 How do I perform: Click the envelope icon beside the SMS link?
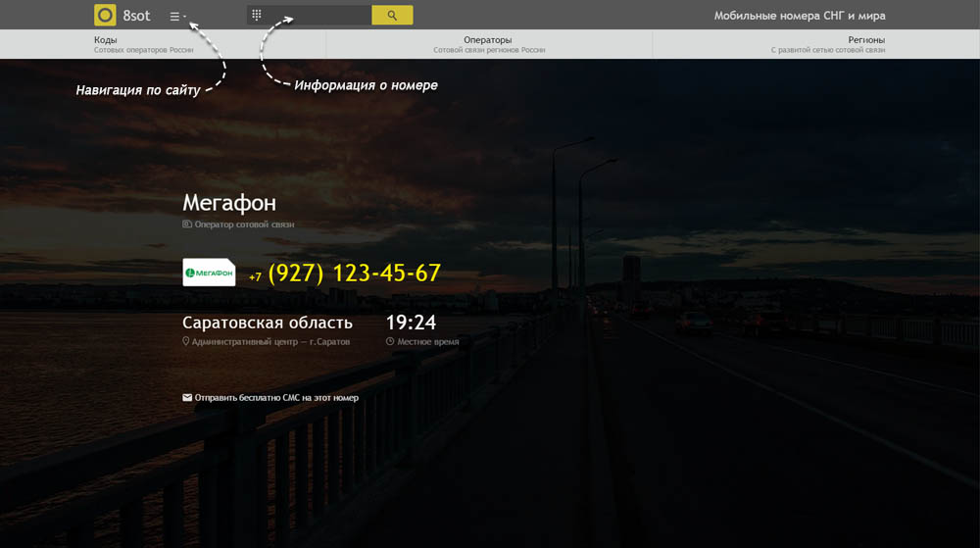(x=187, y=397)
